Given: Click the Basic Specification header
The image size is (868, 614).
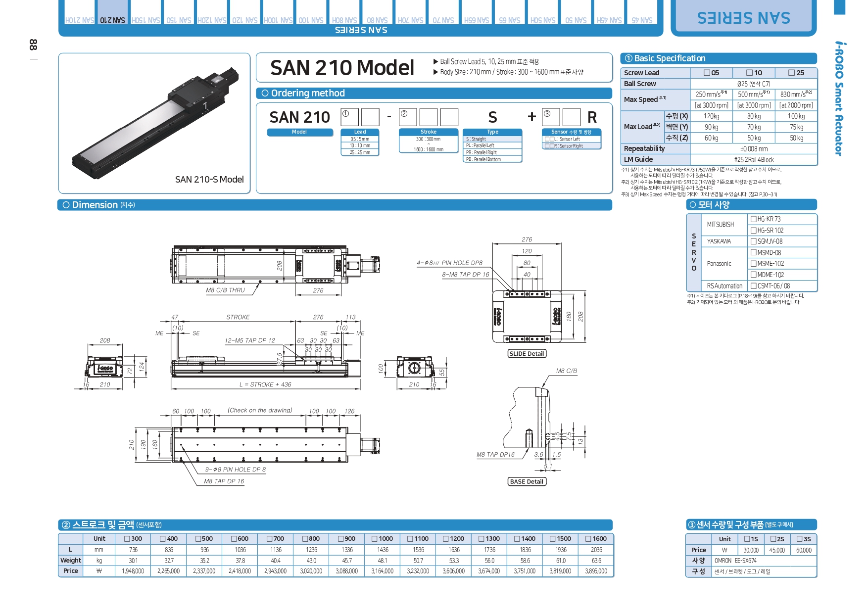Looking at the screenshot, I should click(x=719, y=58).
